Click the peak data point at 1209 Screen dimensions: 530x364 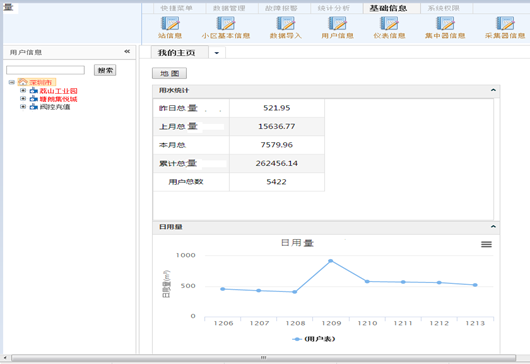point(331,261)
